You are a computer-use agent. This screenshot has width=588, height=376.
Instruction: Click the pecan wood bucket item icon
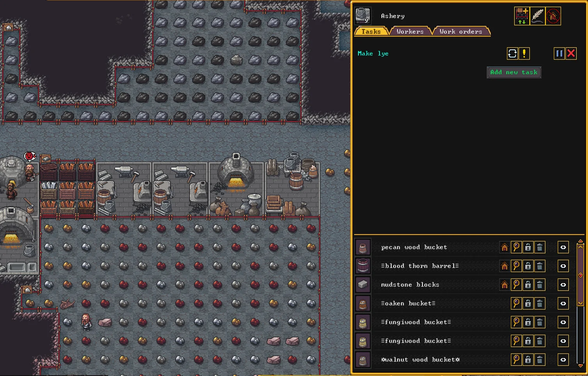(363, 247)
